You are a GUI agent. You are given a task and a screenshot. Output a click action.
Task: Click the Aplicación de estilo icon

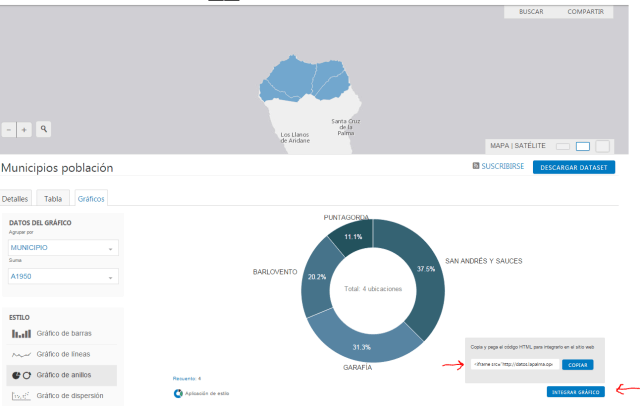tap(178, 394)
